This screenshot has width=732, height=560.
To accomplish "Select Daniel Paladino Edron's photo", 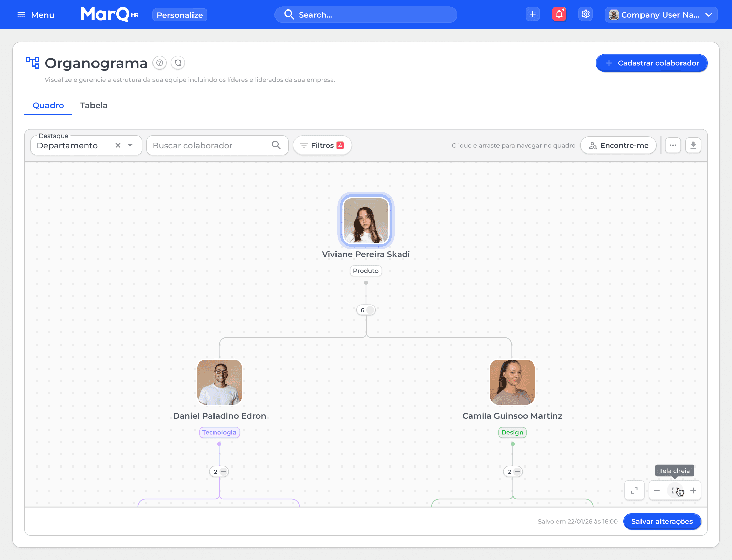I will [220, 382].
